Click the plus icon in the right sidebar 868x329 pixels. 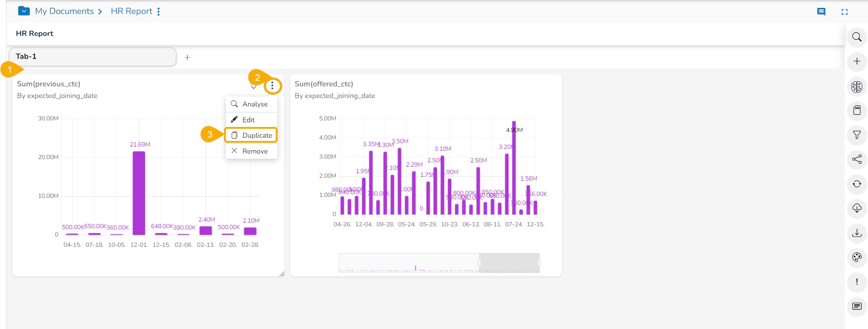pos(857,61)
